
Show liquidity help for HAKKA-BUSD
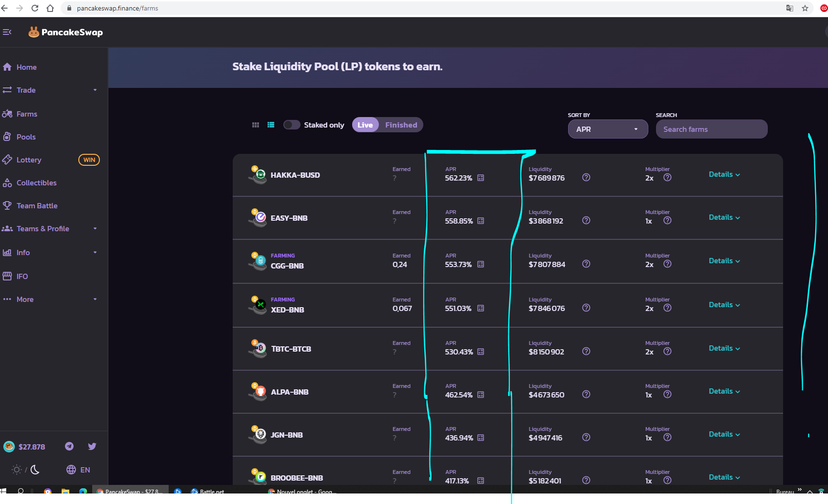coord(586,177)
